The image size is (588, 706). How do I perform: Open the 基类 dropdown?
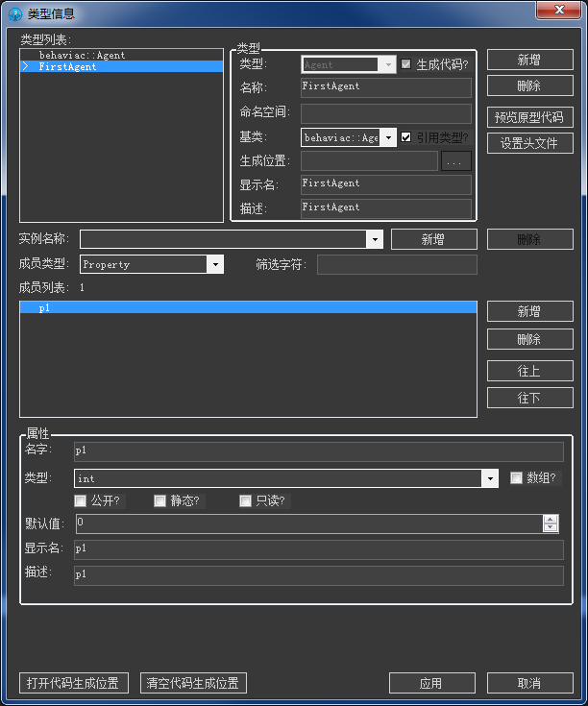(389, 137)
